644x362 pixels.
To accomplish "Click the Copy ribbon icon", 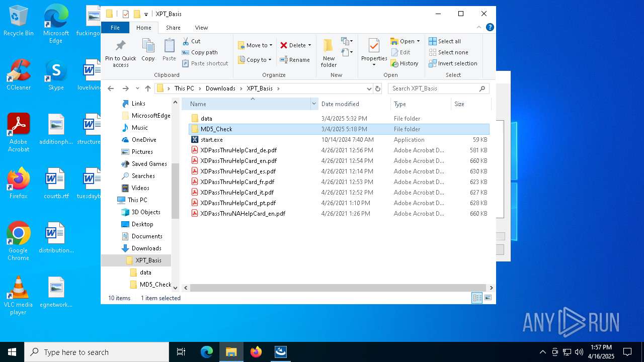I will tap(148, 50).
